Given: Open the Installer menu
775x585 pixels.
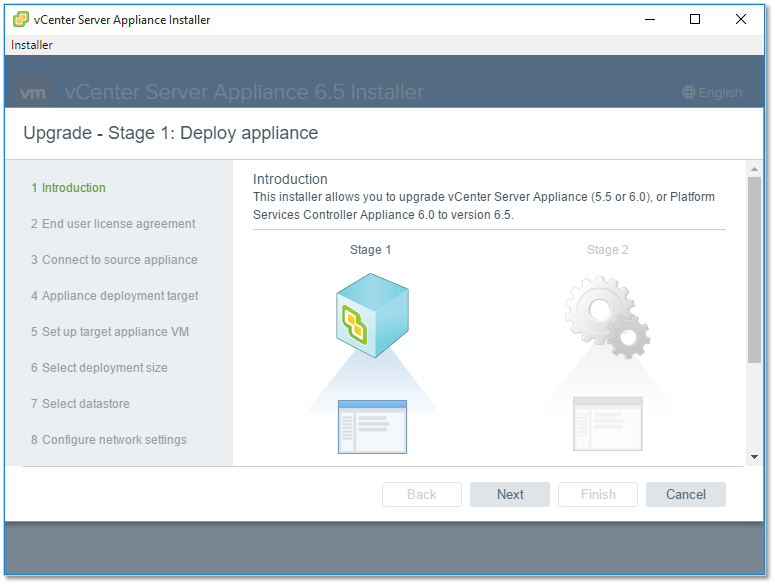Looking at the screenshot, I should pos(32,45).
